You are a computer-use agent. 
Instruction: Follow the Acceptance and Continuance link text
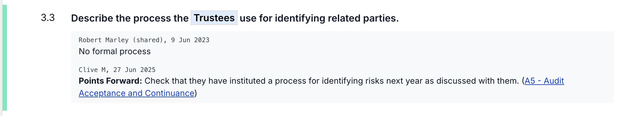[x=136, y=93]
